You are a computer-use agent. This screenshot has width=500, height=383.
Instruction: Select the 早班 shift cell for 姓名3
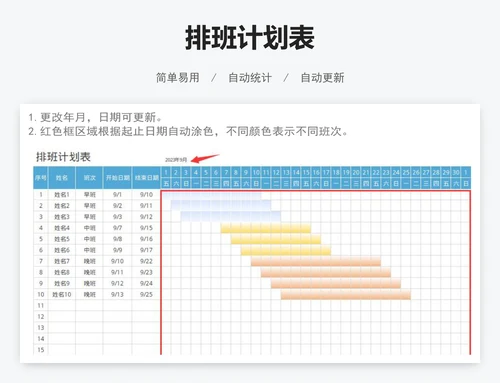[x=89, y=217]
